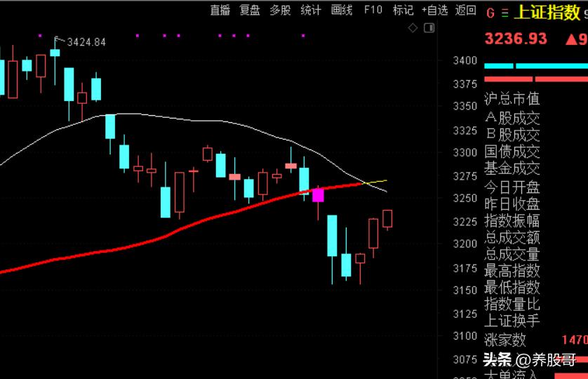Image resolution: width=588 pixels, height=379 pixels.
Task: Click the green list icon beside 上证指数
Action: [x=505, y=13]
